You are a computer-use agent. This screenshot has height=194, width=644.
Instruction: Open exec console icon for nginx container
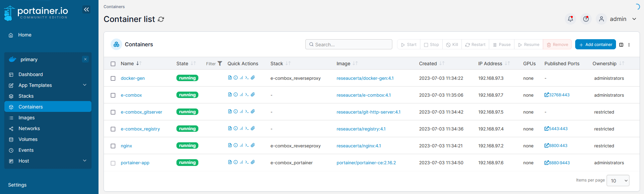pyautogui.click(x=247, y=145)
